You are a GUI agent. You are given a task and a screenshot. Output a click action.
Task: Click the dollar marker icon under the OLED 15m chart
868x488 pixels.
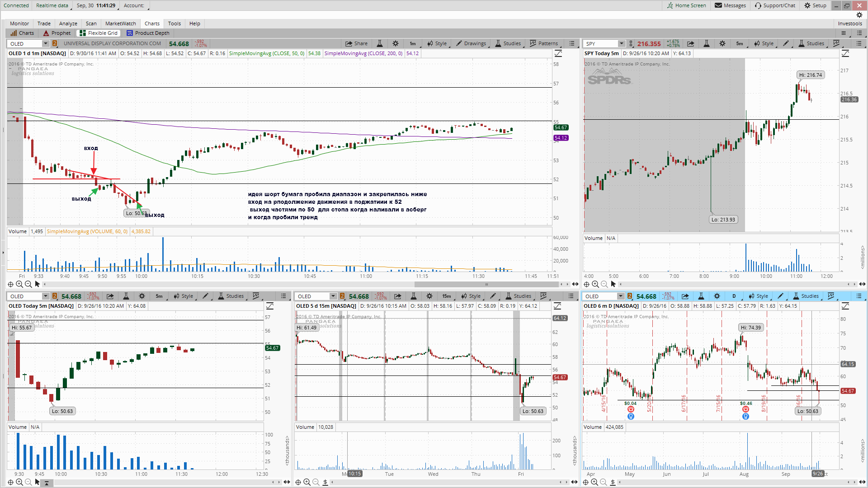[325, 482]
